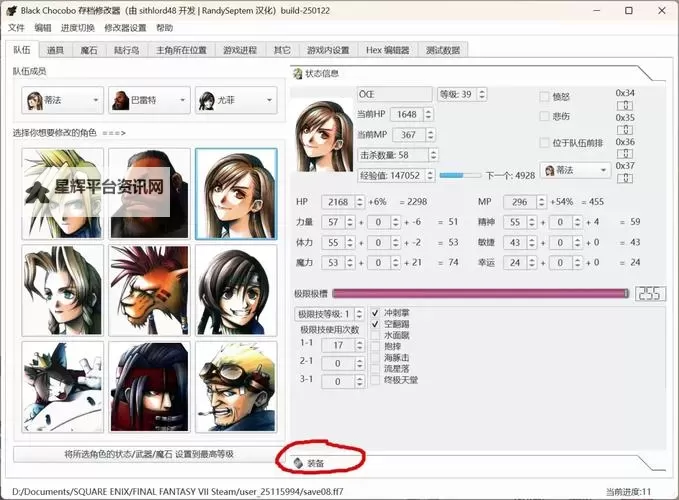679x500 pixels.
Task: Select Cid's portrait in the character grid
Action: coord(236,387)
